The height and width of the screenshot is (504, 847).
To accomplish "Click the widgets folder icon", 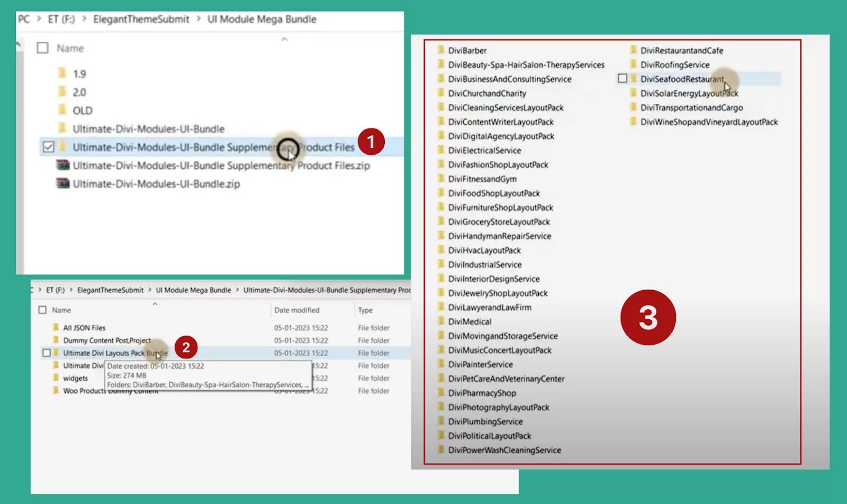I will pos(56,378).
